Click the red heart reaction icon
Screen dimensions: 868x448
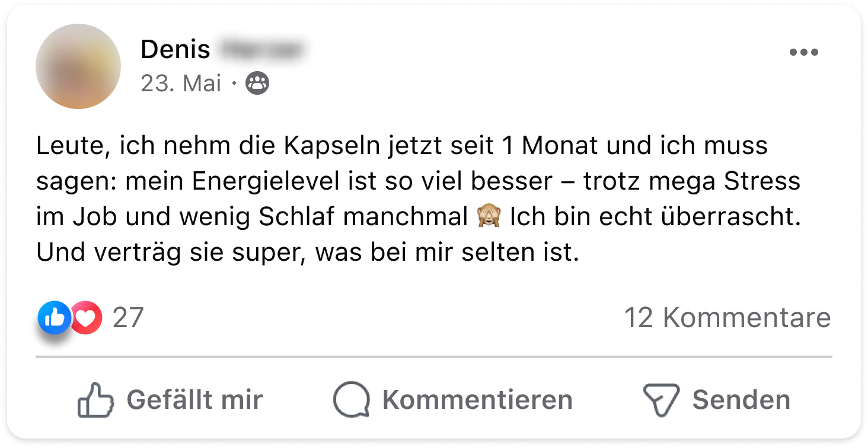(x=87, y=318)
